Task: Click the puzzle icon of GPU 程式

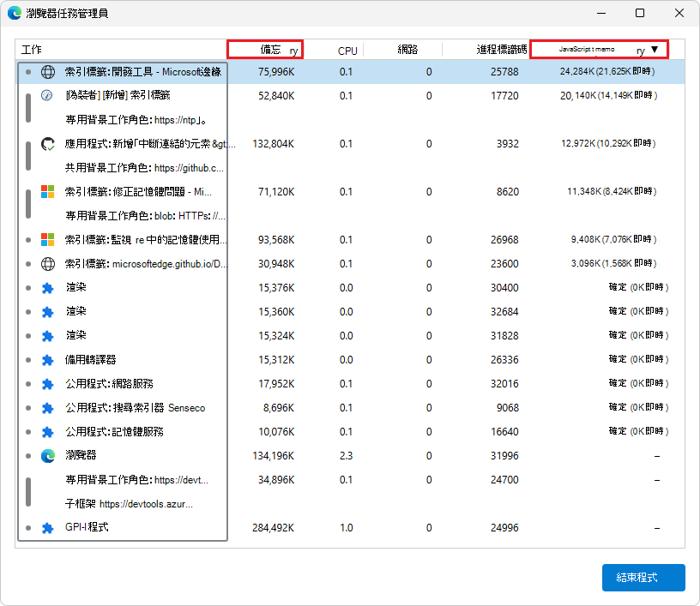Action: (48, 527)
